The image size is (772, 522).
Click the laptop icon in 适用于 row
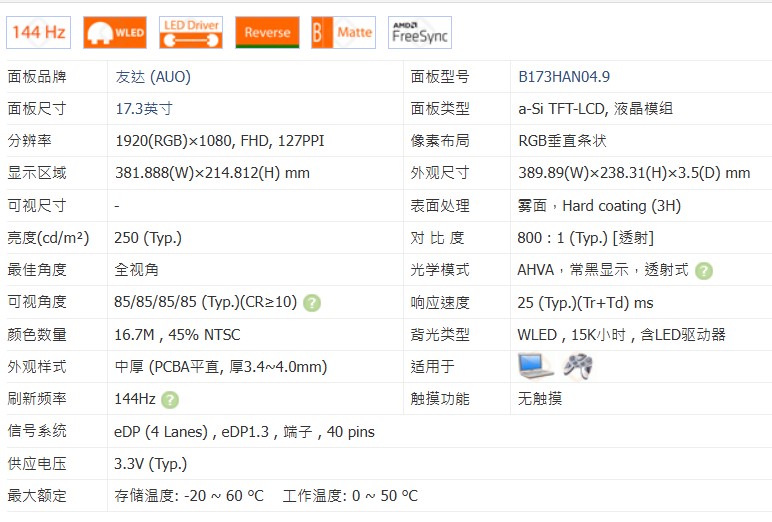point(535,366)
